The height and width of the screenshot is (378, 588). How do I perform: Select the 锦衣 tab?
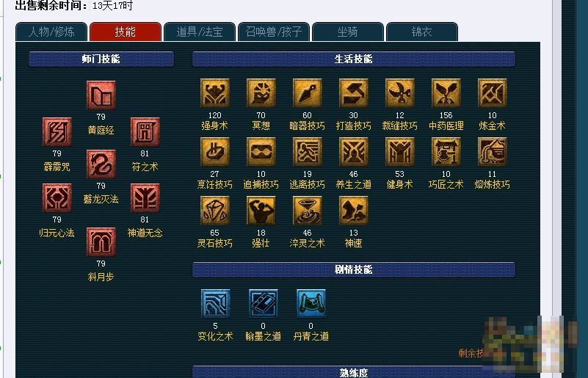point(422,32)
